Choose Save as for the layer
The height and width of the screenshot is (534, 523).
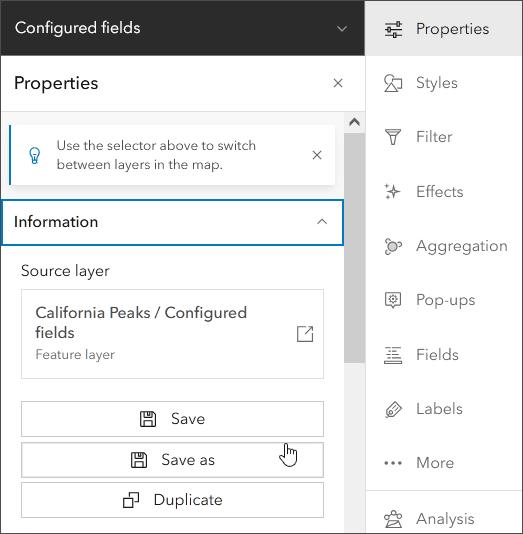[172, 460]
